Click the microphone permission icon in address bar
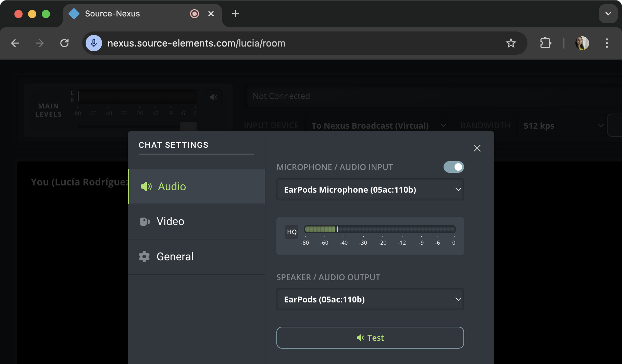This screenshot has height=364, width=622. [94, 43]
